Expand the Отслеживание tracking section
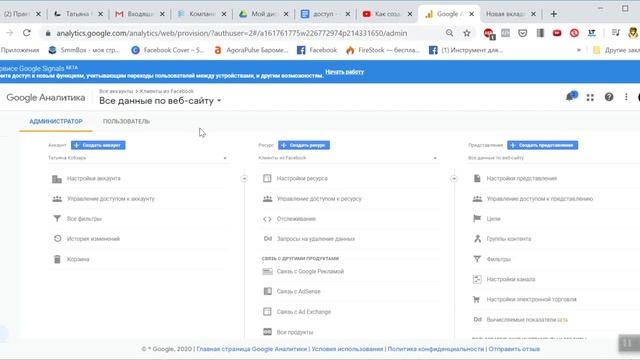Viewport: 640px width, 360px height. (x=296, y=219)
